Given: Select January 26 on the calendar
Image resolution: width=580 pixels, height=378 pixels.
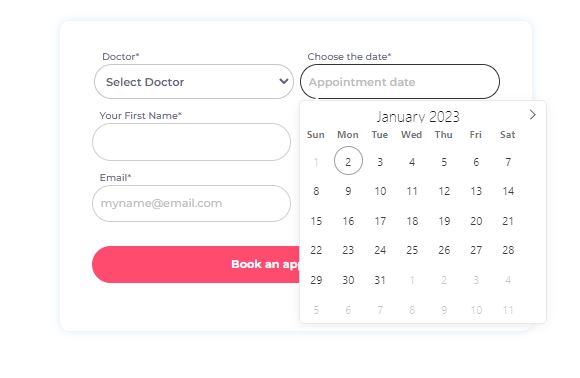Looking at the screenshot, I should pyautogui.click(x=444, y=250).
